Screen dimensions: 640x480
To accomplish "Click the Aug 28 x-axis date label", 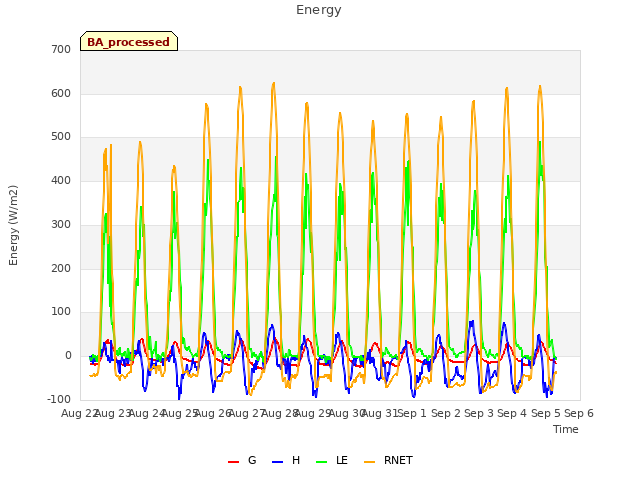I will (x=279, y=413).
